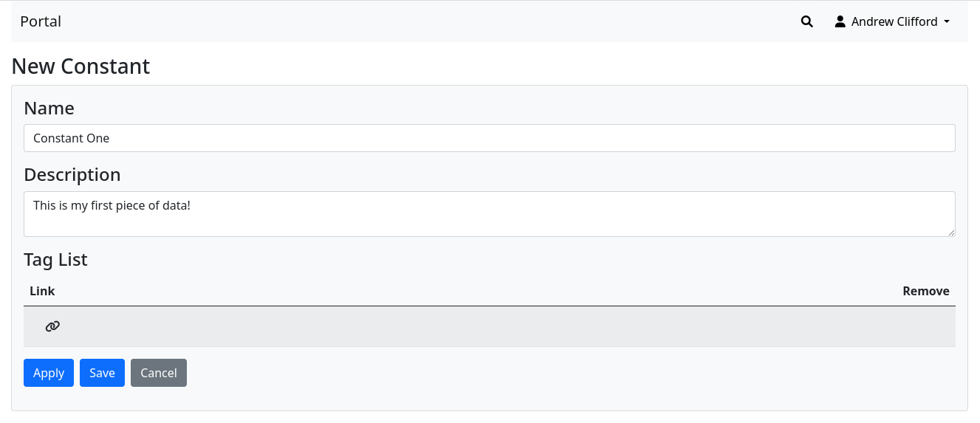
Task: Click the search magnifier icon
Action: (x=806, y=22)
